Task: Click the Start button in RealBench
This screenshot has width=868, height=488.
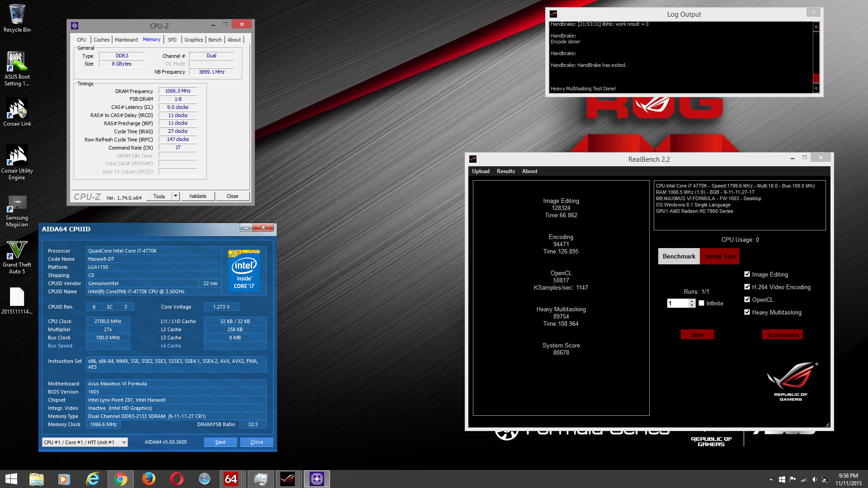Action: tap(698, 335)
